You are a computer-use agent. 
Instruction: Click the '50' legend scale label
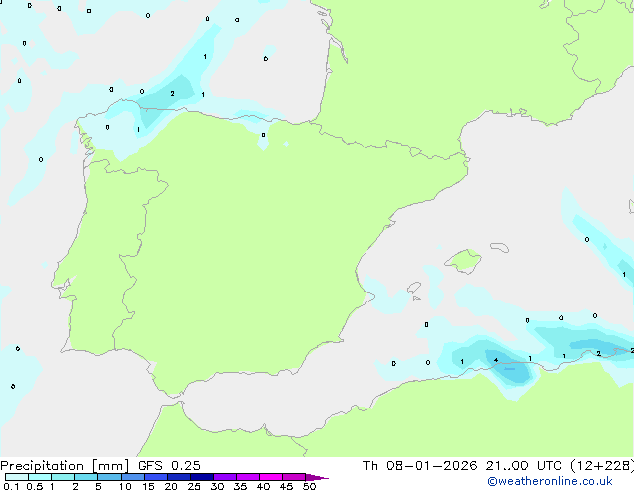[309, 486]
